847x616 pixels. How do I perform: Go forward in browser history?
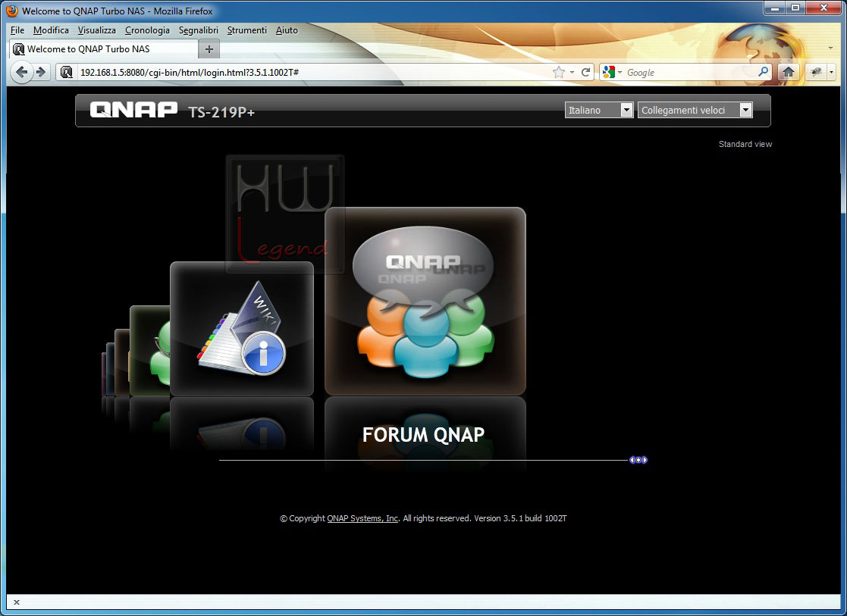pos(41,72)
